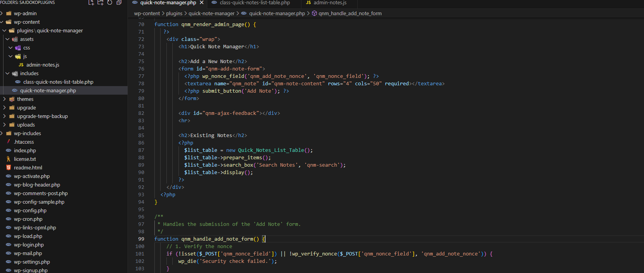Image resolution: width=644 pixels, height=273 pixels.
Task: Click the upgrade folder icon
Action: pos(12,107)
